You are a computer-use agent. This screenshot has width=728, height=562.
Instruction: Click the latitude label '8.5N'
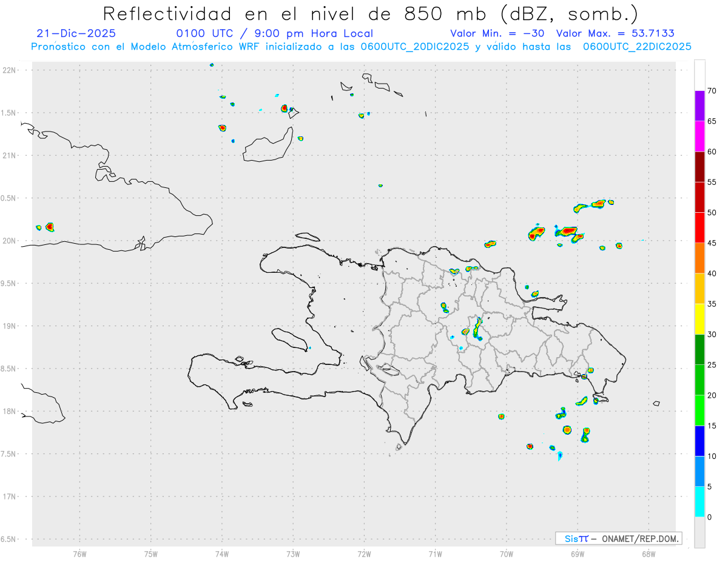pyautogui.click(x=9, y=369)
